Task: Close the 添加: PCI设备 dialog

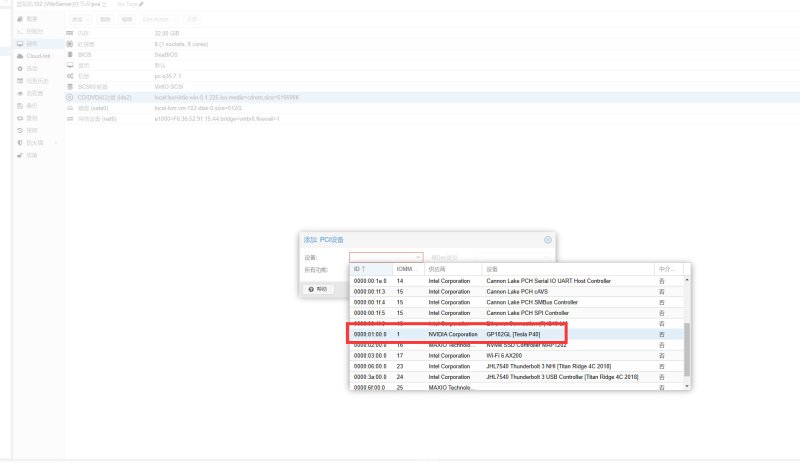Action: pos(547,240)
